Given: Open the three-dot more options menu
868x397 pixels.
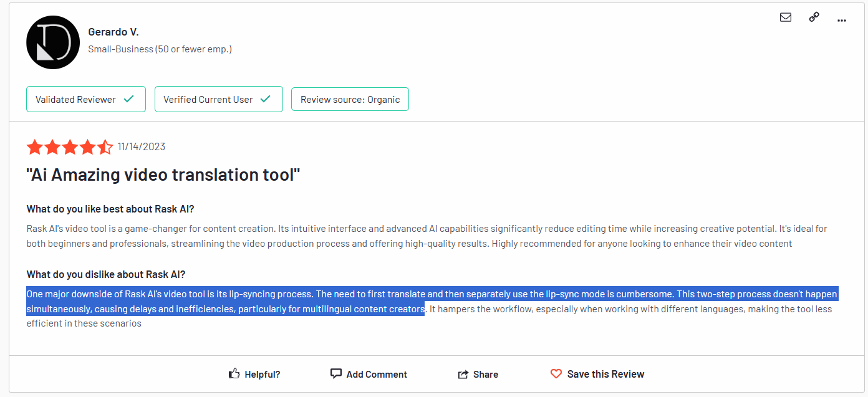Looking at the screenshot, I should coord(842,20).
